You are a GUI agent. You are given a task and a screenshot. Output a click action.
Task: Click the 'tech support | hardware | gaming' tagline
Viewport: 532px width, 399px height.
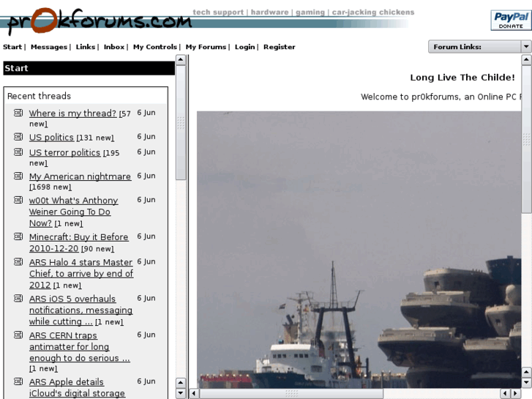pos(304,12)
